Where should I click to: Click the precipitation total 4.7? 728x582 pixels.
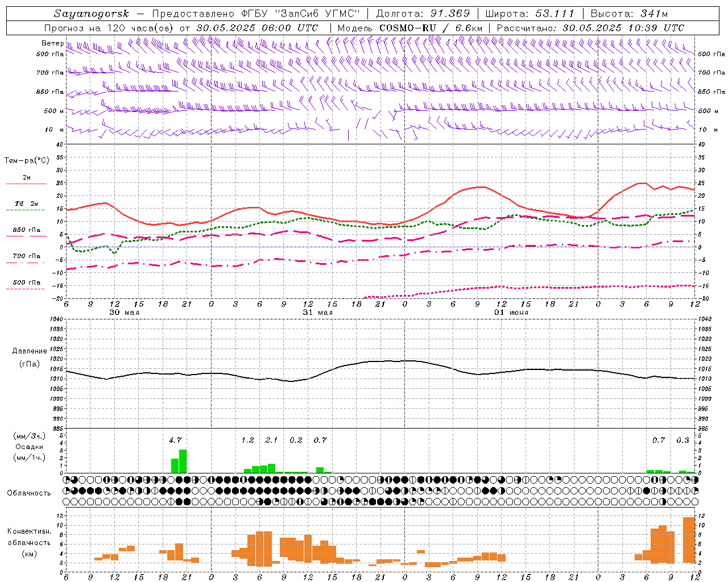pos(175,440)
